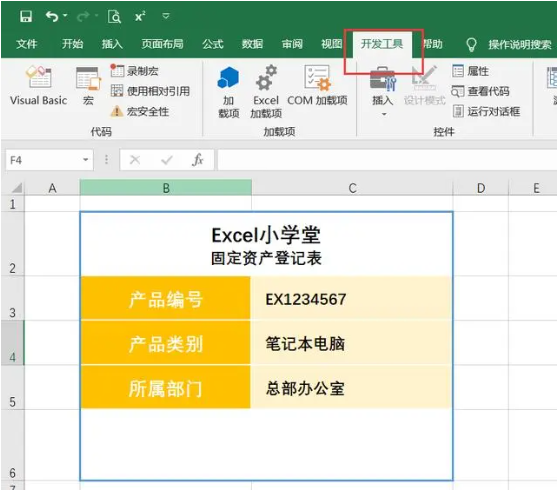Image resolution: width=559 pixels, height=490 pixels.
Task: Select column C header
Action: pos(352,188)
